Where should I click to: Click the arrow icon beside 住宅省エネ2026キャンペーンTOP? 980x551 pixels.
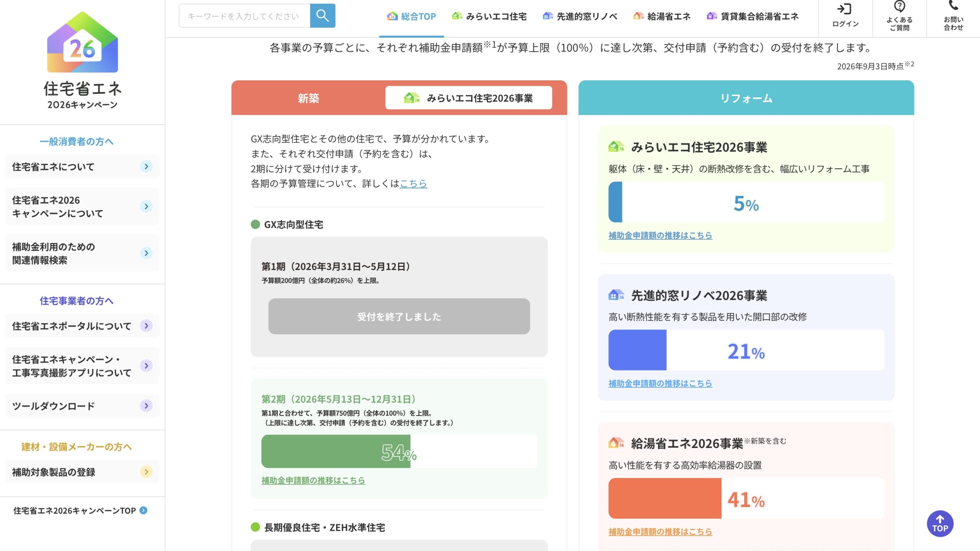tap(143, 510)
